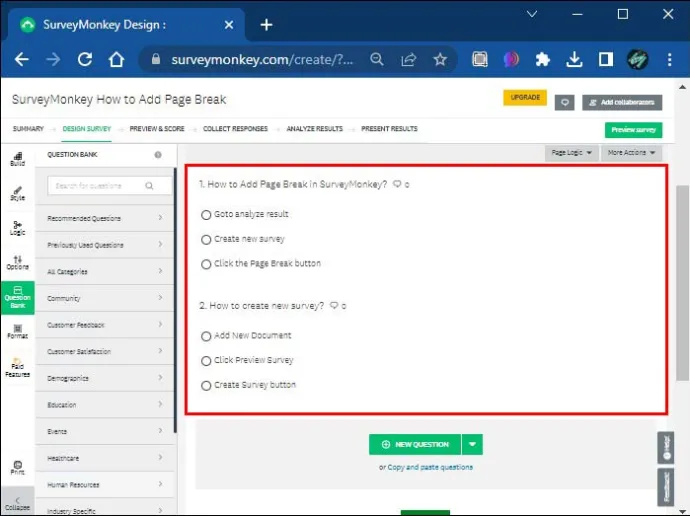Open Paid Features in the sidebar
Screen dimensions: 690x516
coord(18,368)
